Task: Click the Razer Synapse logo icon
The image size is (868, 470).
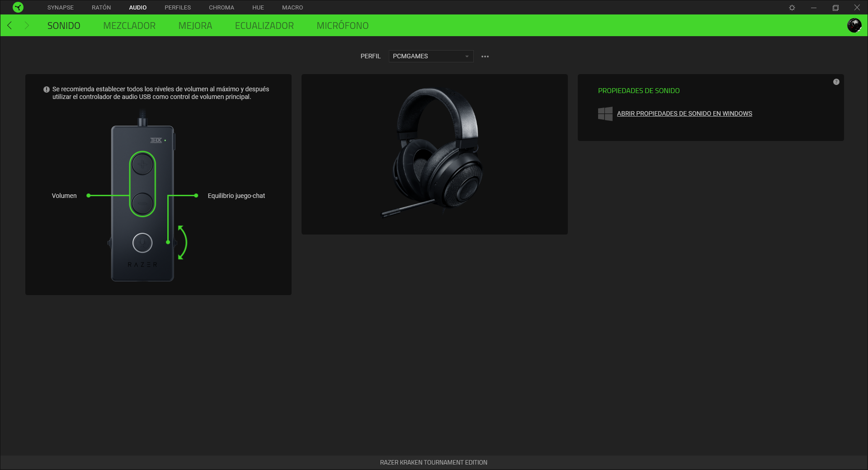Action: tap(18, 7)
